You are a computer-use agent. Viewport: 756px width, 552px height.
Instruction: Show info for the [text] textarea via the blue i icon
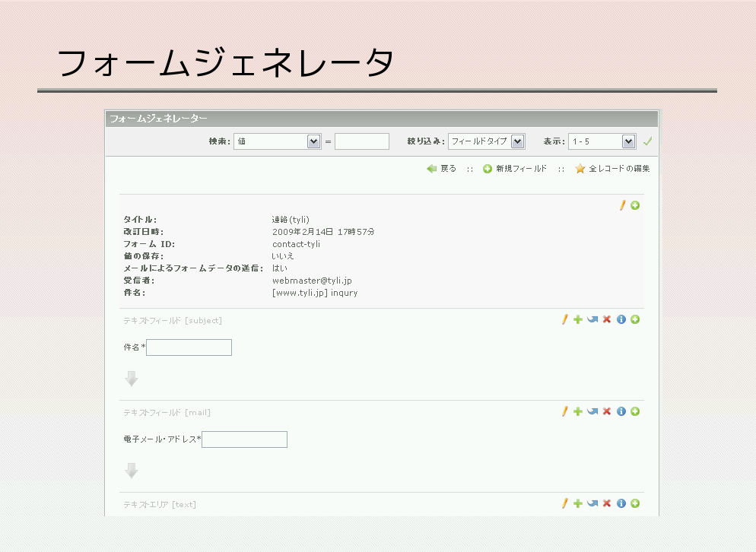(621, 503)
